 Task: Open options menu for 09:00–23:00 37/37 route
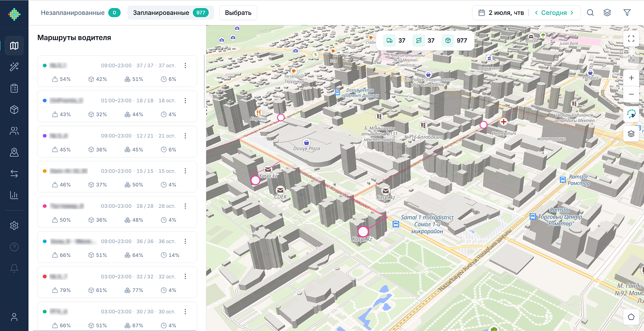(x=185, y=66)
